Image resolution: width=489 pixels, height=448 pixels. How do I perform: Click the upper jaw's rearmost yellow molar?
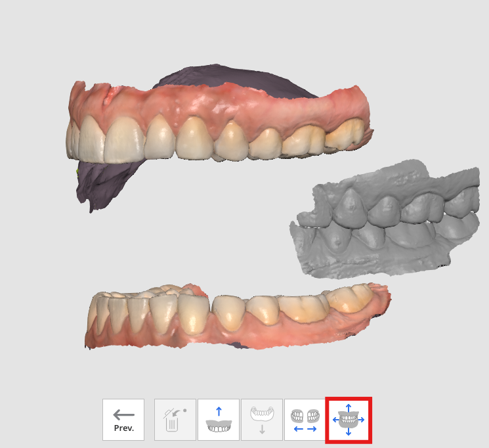coord(345,134)
